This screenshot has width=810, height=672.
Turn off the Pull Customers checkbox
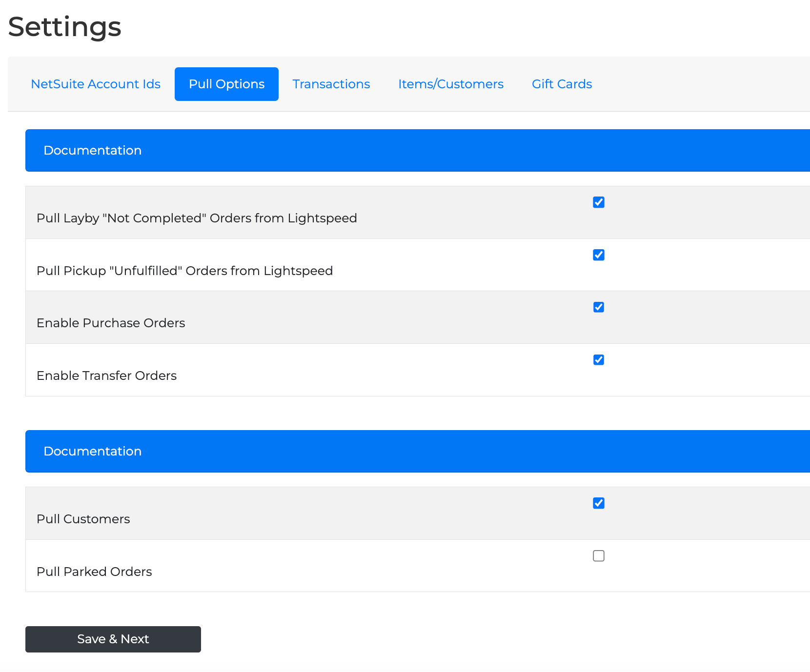[x=598, y=503]
